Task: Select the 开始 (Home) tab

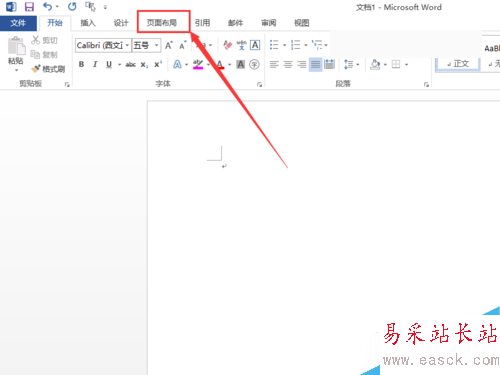Action: tap(55, 23)
